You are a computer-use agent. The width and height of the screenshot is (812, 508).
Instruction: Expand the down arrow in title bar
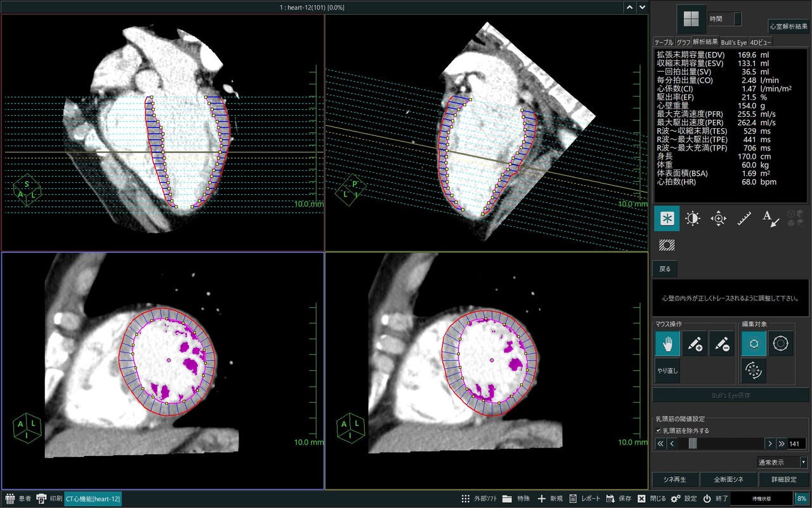[x=643, y=7]
